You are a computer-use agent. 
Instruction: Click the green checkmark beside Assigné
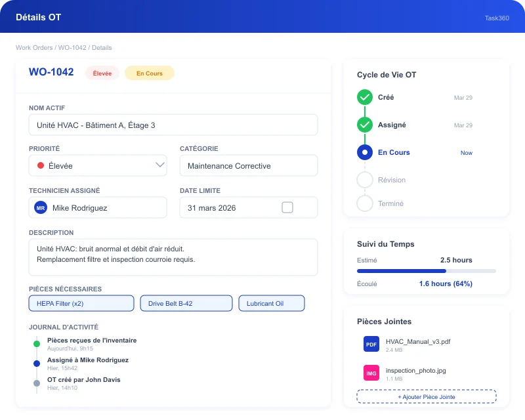point(364,125)
